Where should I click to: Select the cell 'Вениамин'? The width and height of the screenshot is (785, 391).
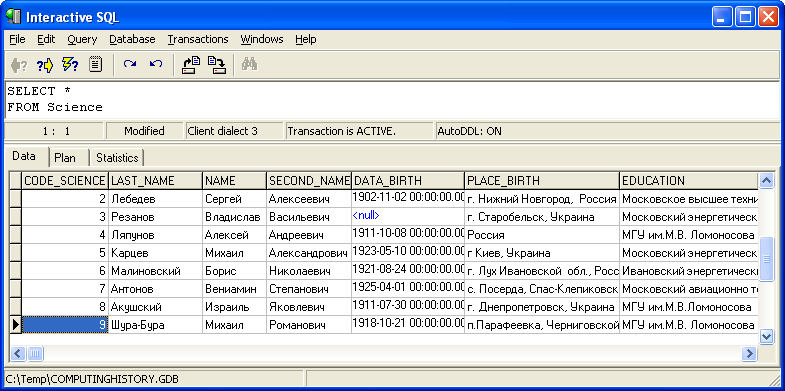pos(235,289)
